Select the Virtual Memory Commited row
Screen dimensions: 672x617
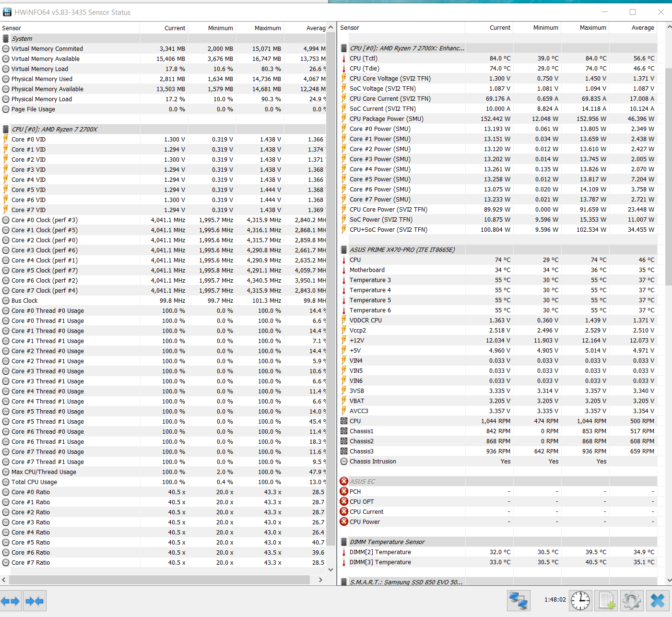[x=163, y=48]
